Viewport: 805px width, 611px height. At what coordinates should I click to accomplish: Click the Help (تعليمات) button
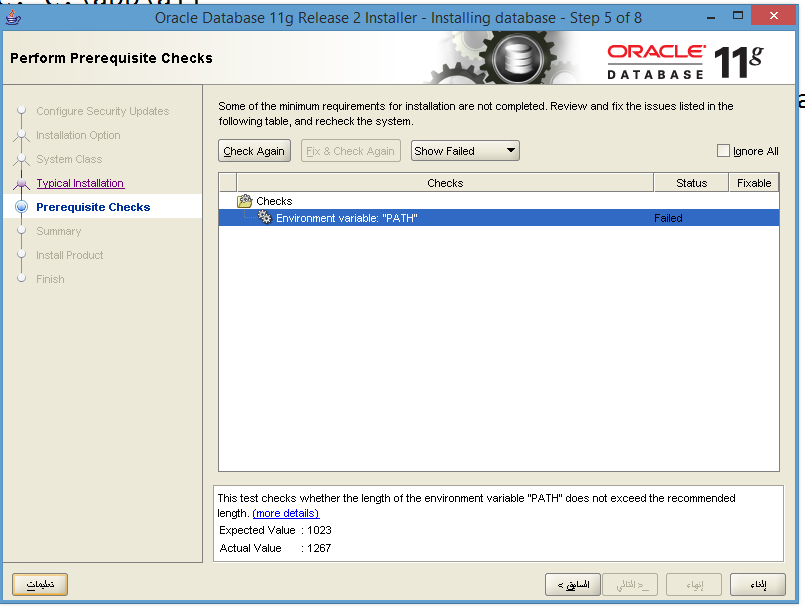(x=39, y=584)
